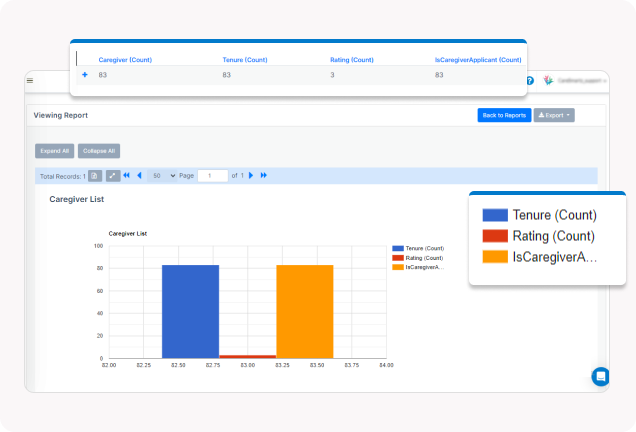Click the blue help question mark icon
Image resolution: width=636 pixels, height=432 pixels.
pyautogui.click(x=531, y=81)
